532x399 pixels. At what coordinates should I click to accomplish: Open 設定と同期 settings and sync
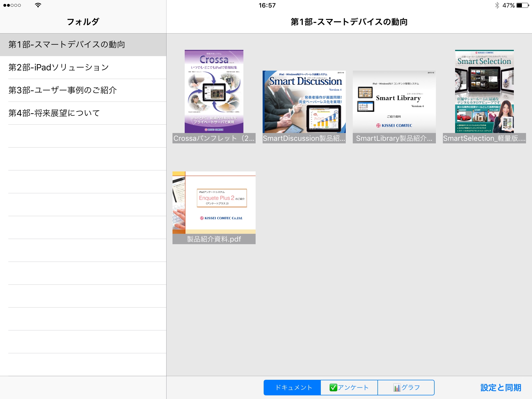pyautogui.click(x=501, y=388)
